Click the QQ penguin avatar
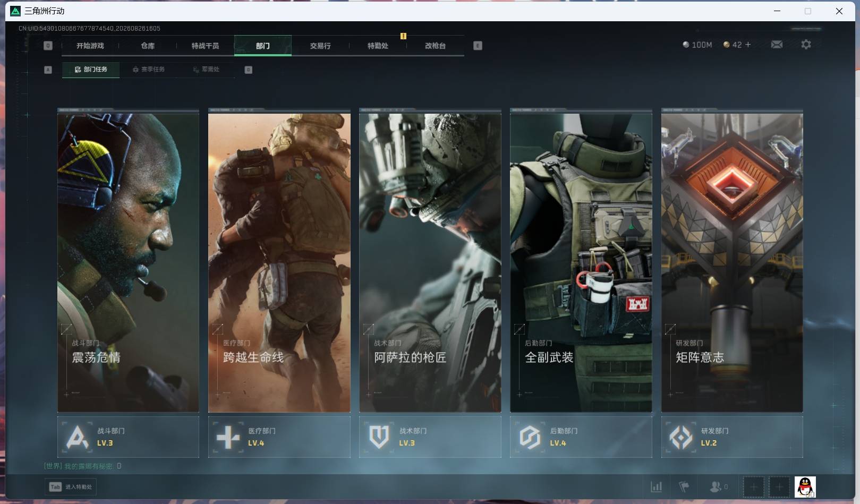Image resolution: width=860 pixels, height=504 pixels. 805,486
